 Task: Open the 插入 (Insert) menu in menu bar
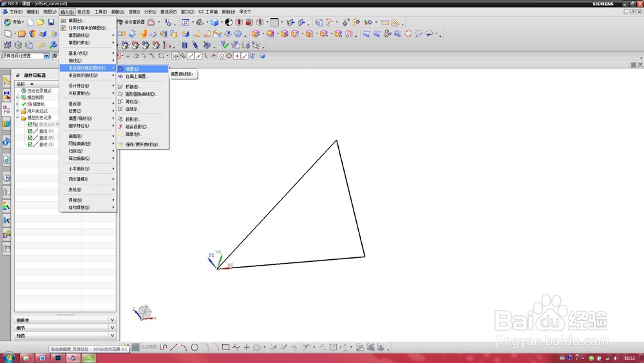click(67, 12)
